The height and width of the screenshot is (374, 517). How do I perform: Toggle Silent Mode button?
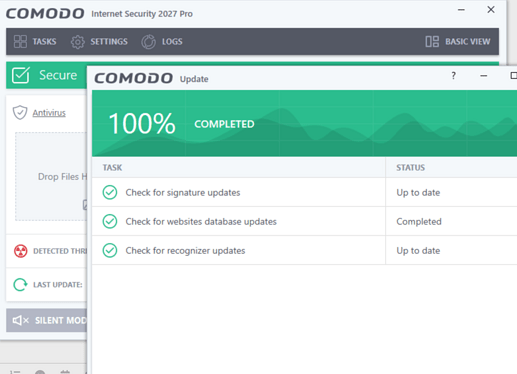[46, 320]
